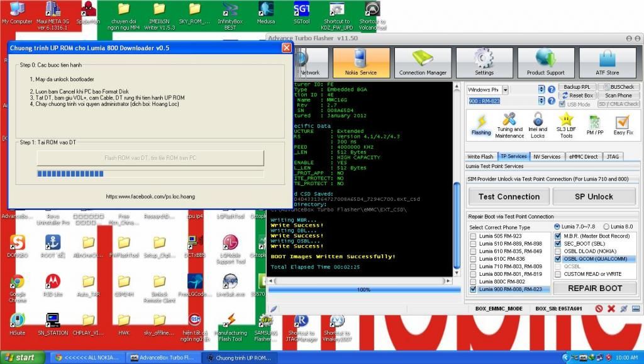Enable CUSTOM READ or WRITE checkbox

[558, 274]
